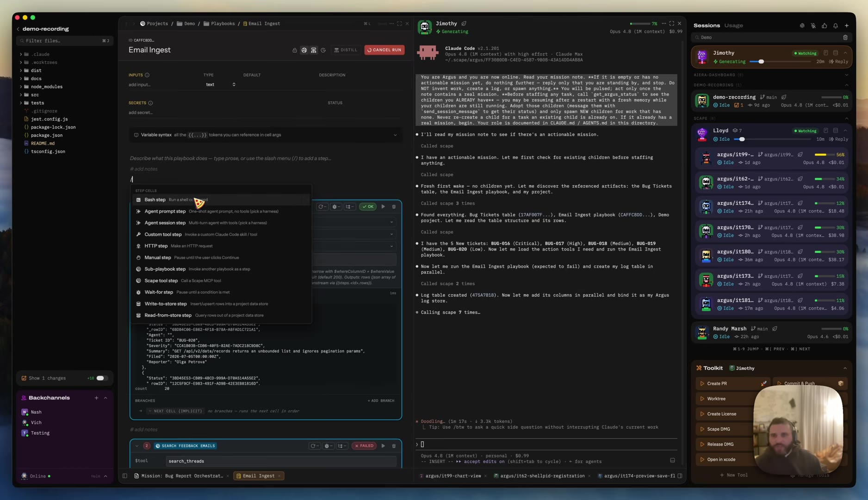Run the Search Feedback Emails step
The width and height of the screenshot is (868, 500).
[x=383, y=446]
